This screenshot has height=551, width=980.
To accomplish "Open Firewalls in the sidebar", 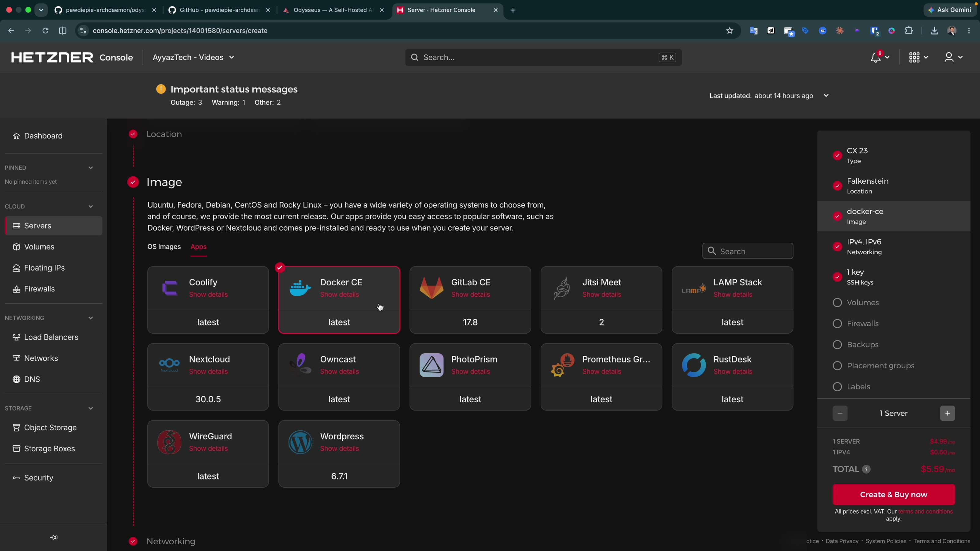I will tap(53, 289).
